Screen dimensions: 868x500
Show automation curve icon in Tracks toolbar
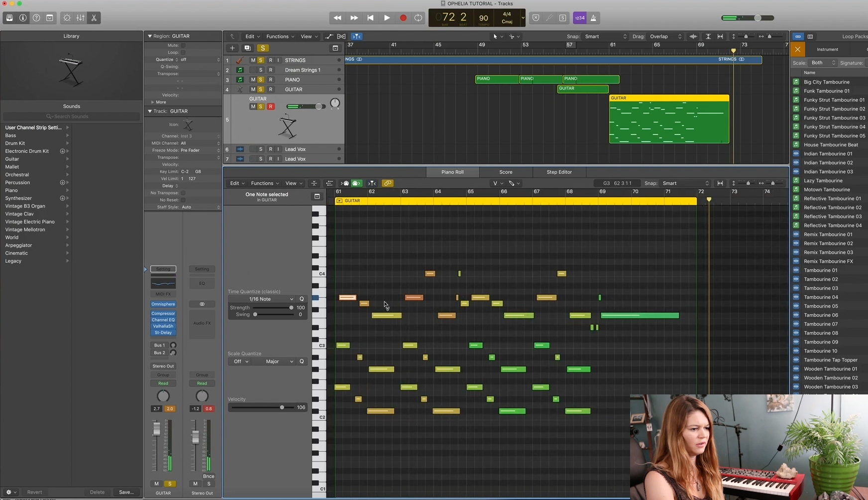click(x=329, y=36)
